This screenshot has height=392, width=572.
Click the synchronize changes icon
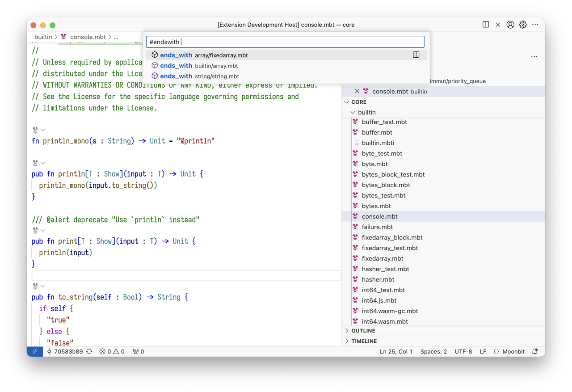coord(89,352)
